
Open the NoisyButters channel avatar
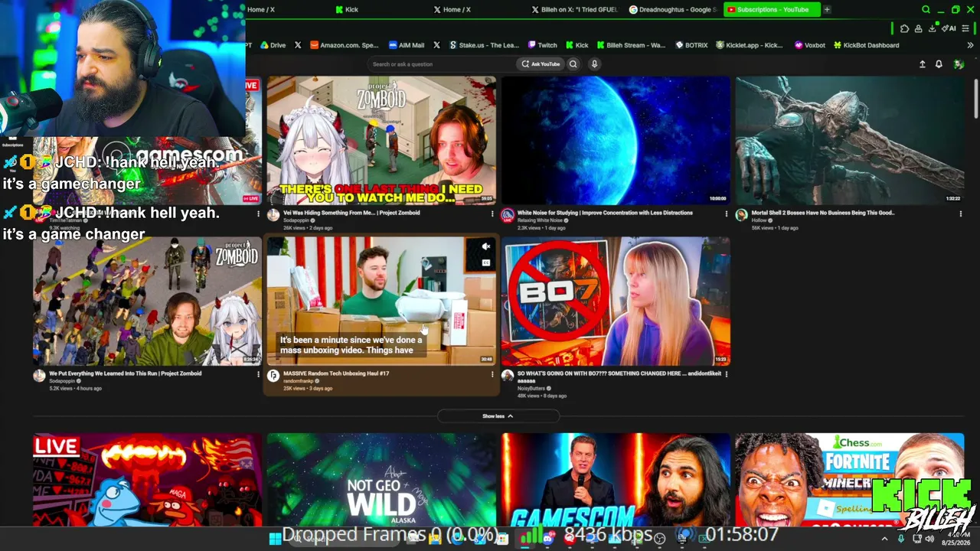(508, 376)
